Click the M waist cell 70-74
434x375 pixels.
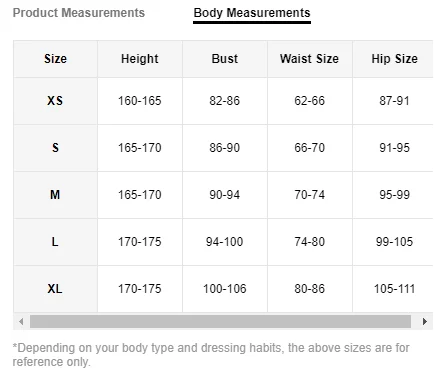point(310,195)
